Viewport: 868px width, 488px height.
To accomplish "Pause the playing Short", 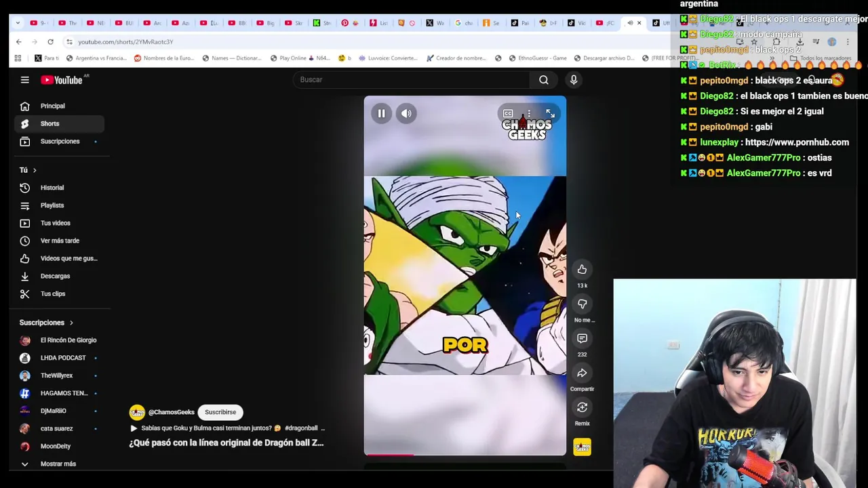I will click(x=381, y=114).
